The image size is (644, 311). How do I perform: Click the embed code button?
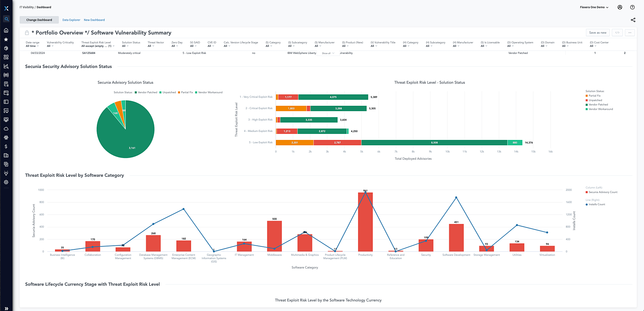(617, 33)
